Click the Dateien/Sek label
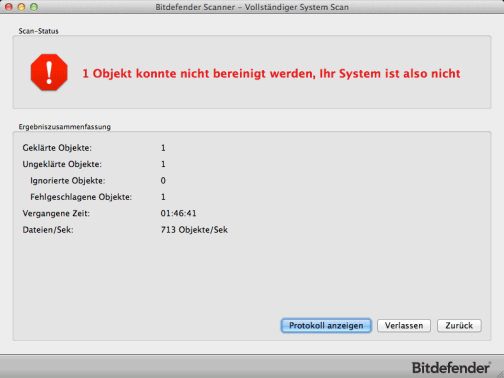 [48, 230]
